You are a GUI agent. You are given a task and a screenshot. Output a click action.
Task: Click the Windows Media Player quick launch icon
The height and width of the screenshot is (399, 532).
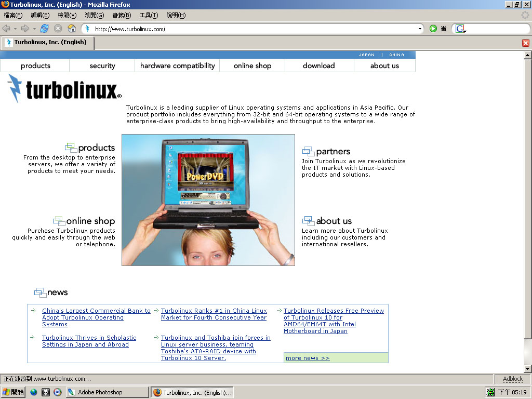(x=58, y=392)
